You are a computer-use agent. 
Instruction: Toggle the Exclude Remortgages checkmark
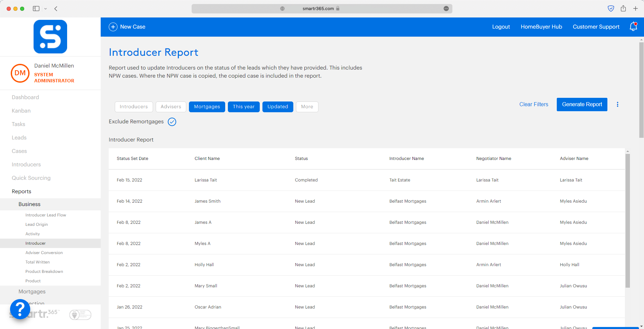click(x=172, y=122)
